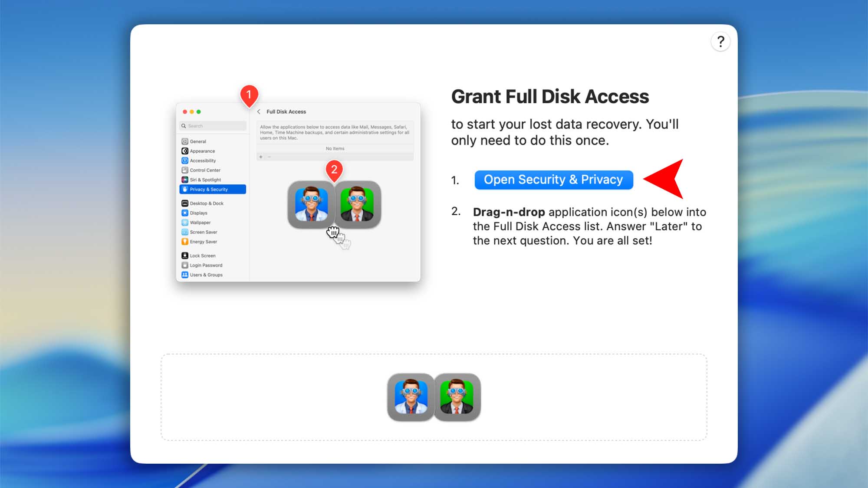The height and width of the screenshot is (488, 868).
Task: Click the Appearance sidebar icon
Action: pyautogui.click(x=184, y=151)
